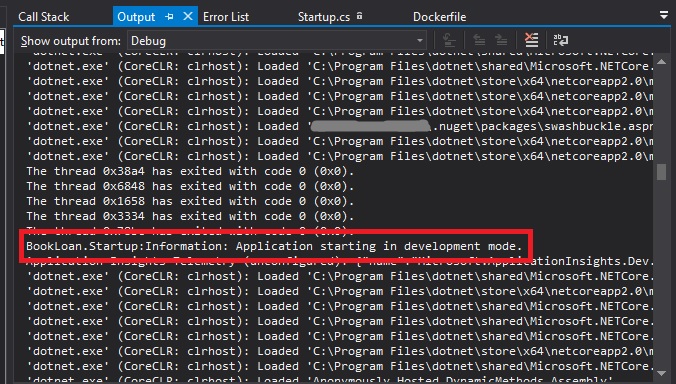The width and height of the screenshot is (676, 384).
Task: Go to previous message
Action: pyautogui.click(x=479, y=41)
